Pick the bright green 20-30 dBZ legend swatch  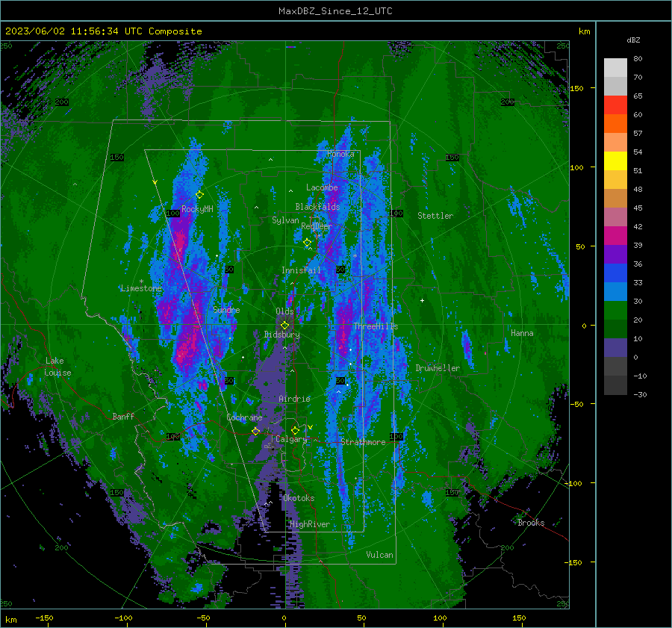(x=615, y=311)
